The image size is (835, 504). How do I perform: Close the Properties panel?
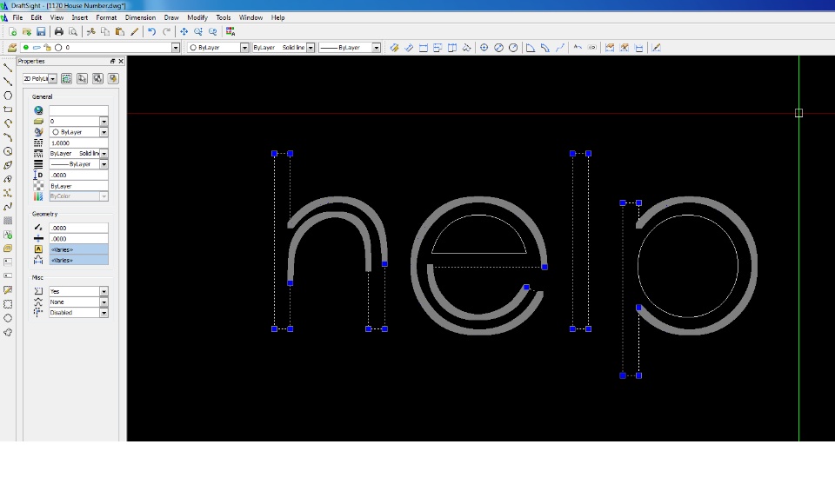tap(121, 61)
